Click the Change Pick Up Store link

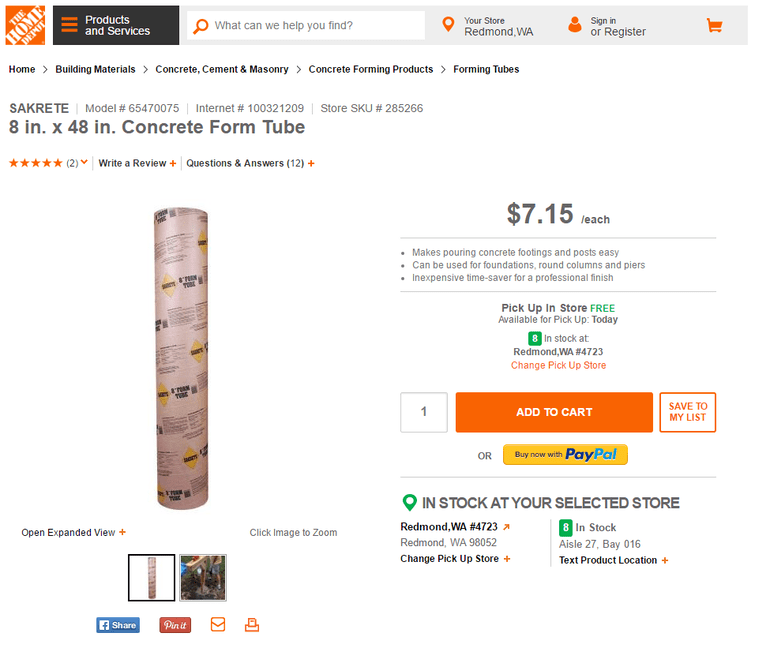[558, 366]
